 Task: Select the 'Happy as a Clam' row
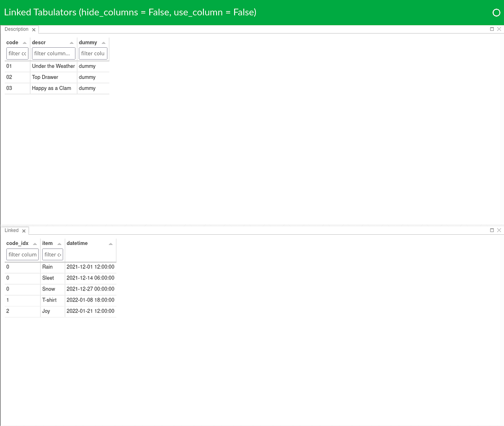coord(52,88)
